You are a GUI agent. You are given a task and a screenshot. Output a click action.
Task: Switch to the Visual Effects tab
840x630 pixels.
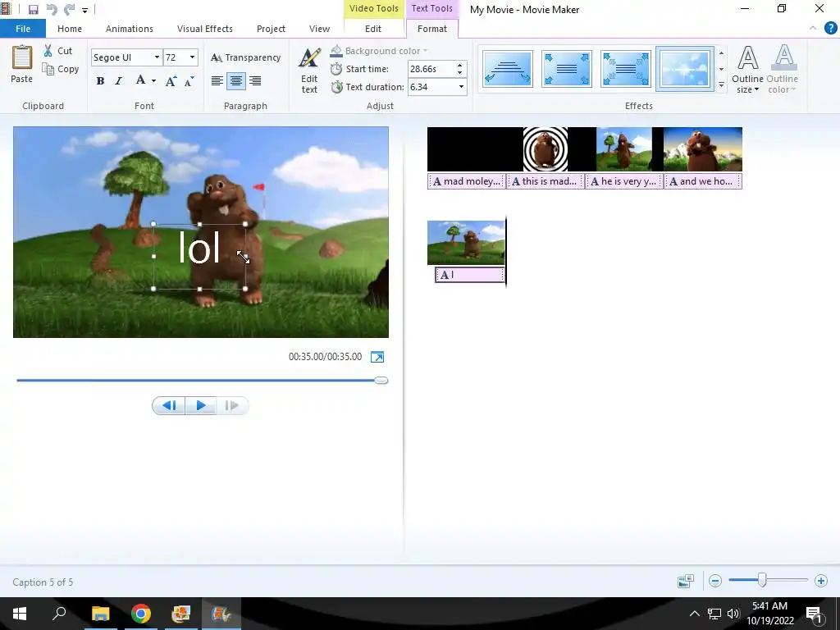(x=204, y=29)
